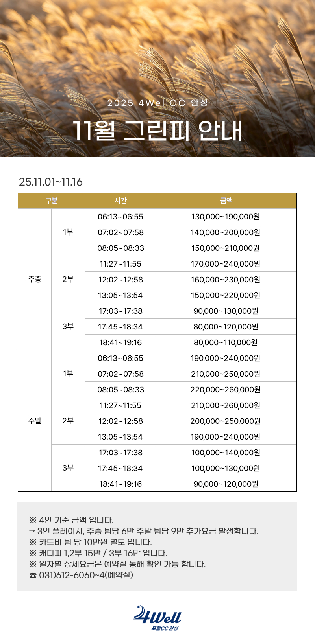Click the date range 25.11.01~11.16
This screenshot has height=644, width=315.
51,182
